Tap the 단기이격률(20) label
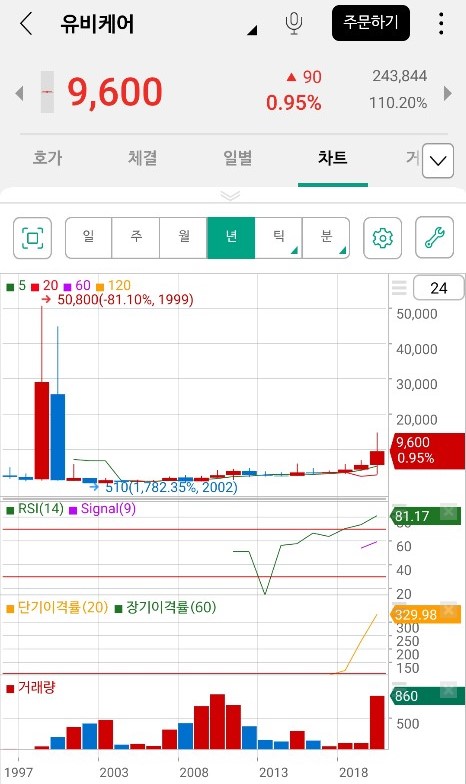The image size is (466, 784). (x=58, y=608)
